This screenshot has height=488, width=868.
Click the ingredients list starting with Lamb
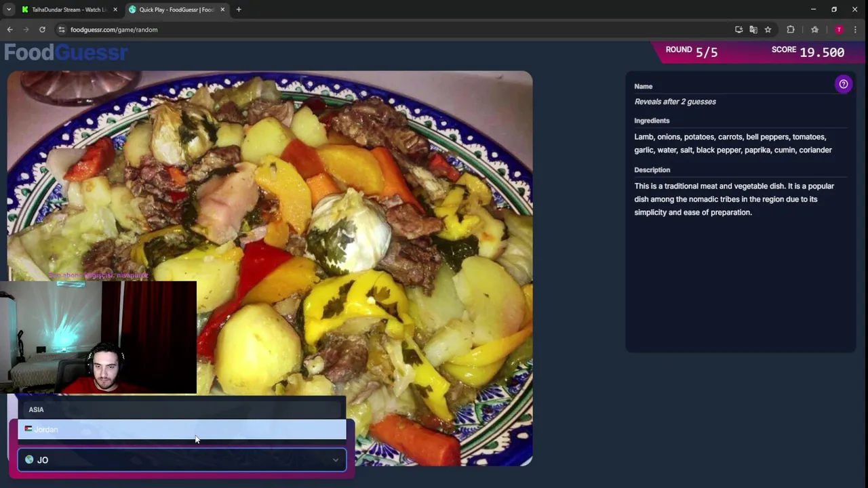pyautogui.click(x=733, y=144)
